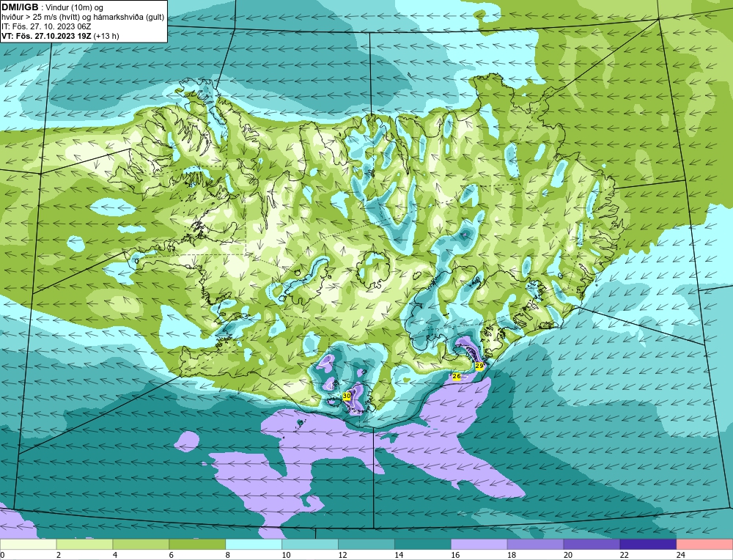733x560 pixels.
Task: Click the 4–6 m/s green legend swatch
Action: click(x=141, y=545)
